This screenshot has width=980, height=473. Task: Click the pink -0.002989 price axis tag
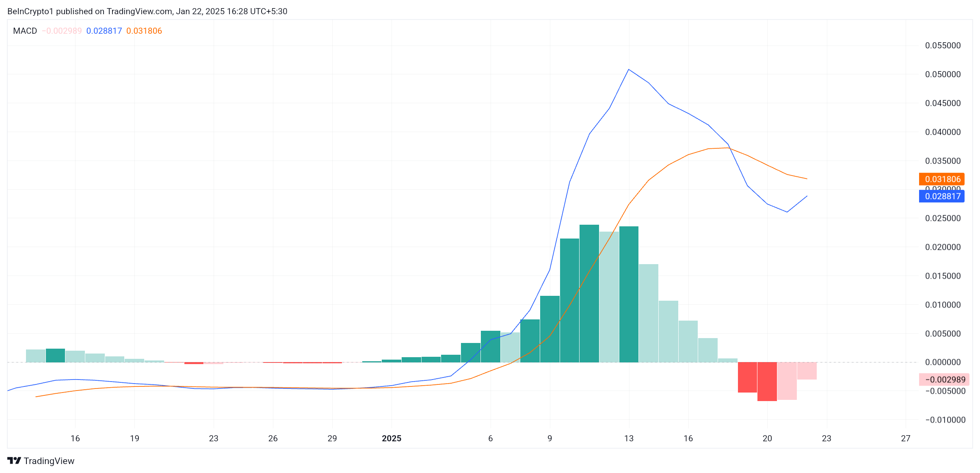944,380
